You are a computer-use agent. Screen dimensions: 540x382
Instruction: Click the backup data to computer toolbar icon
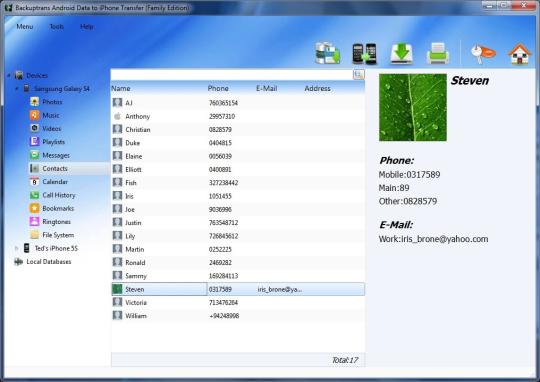[x=328, y=53]
